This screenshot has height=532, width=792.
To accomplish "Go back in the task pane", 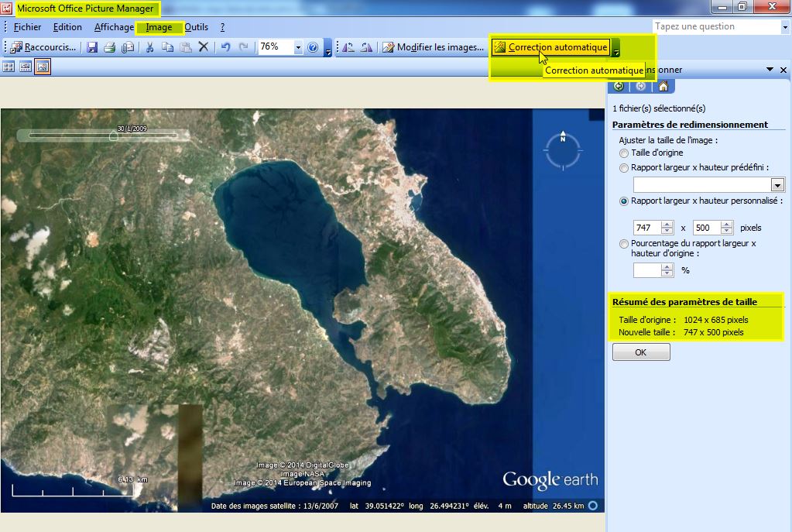I will point(619,87).
